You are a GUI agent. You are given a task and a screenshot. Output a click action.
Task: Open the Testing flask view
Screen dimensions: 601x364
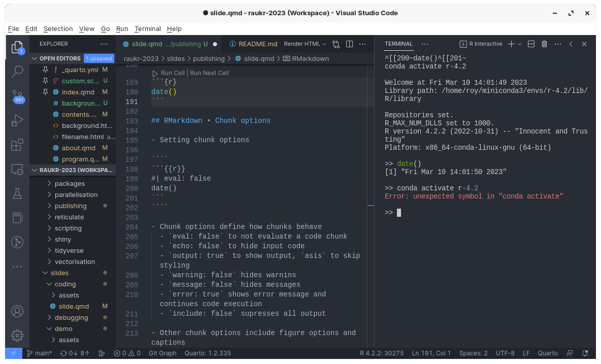coord(17,193)
